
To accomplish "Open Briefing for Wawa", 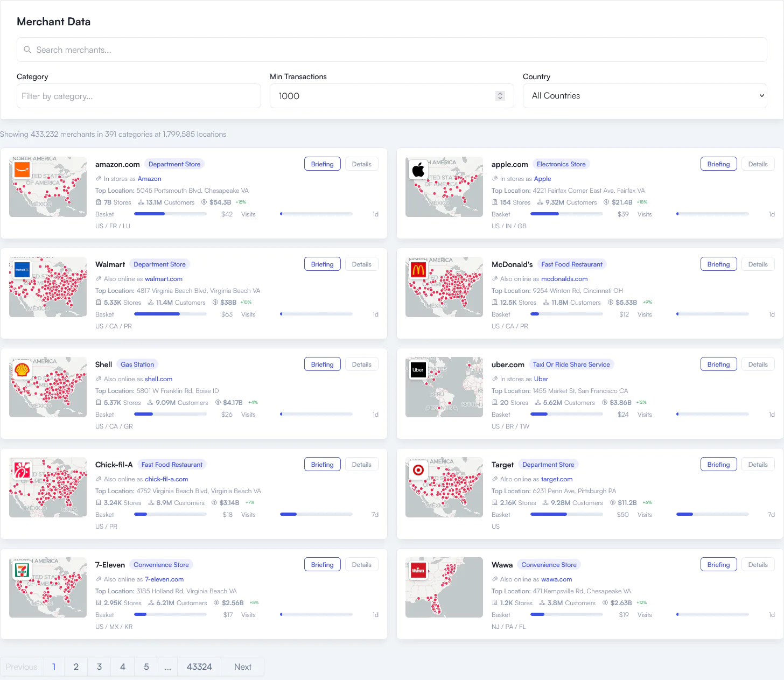I will coord(718,565).
